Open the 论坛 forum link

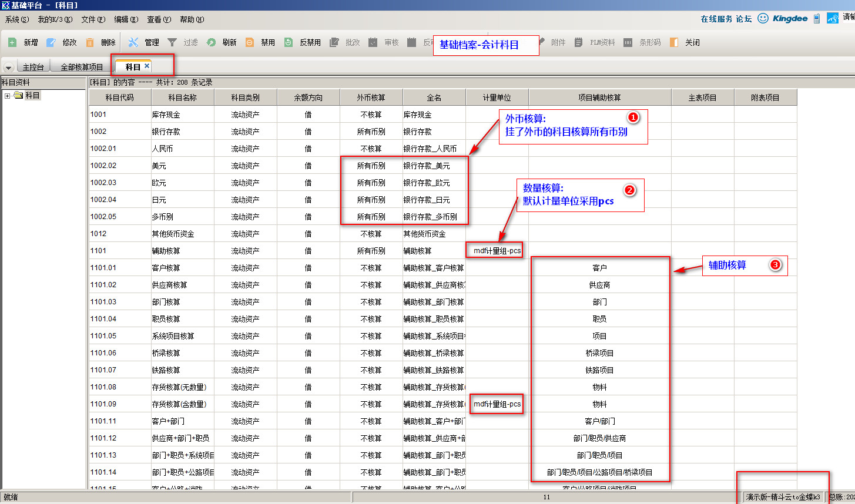point(744,19)
